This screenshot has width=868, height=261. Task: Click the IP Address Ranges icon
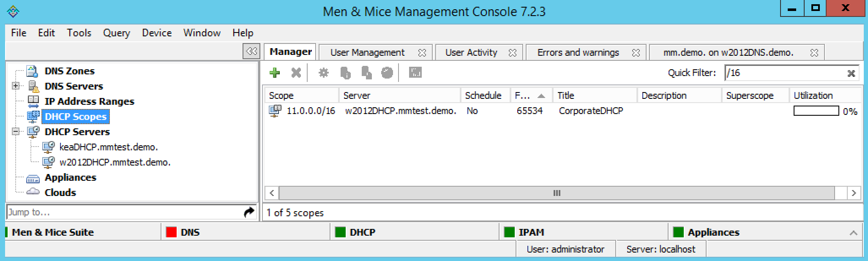pyautogui.click(x=33, y=101)
